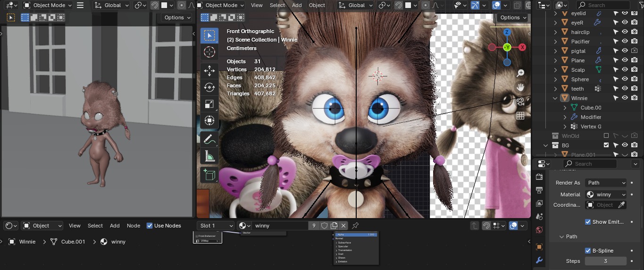Select the Annotate pencil tool
Viewport: 644px width, 270px height.
click(x=209, y=140)
